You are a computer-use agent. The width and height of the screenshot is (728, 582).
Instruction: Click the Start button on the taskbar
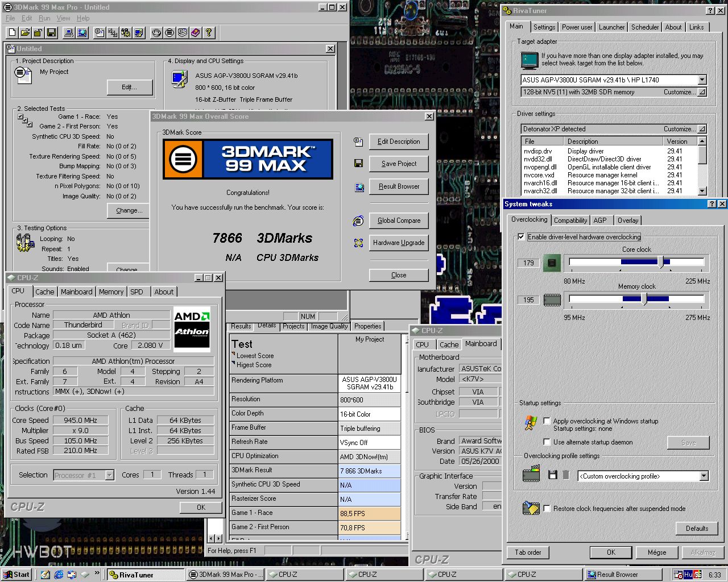(x=16, y=575)
